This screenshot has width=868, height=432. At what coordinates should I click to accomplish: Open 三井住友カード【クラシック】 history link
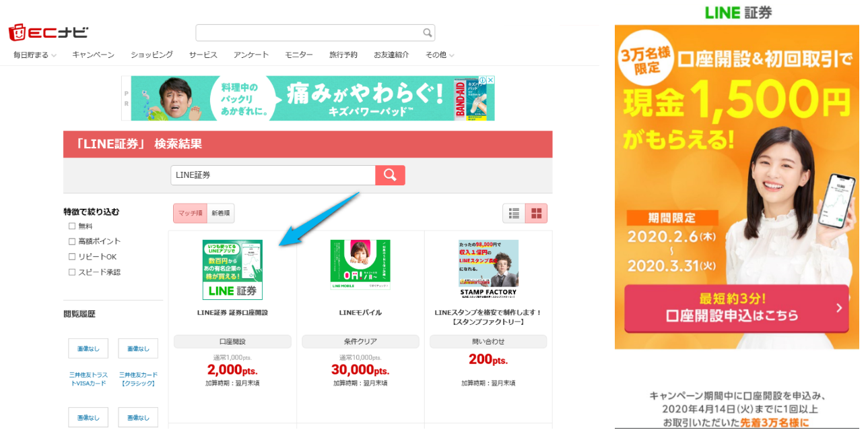[138, 379]
